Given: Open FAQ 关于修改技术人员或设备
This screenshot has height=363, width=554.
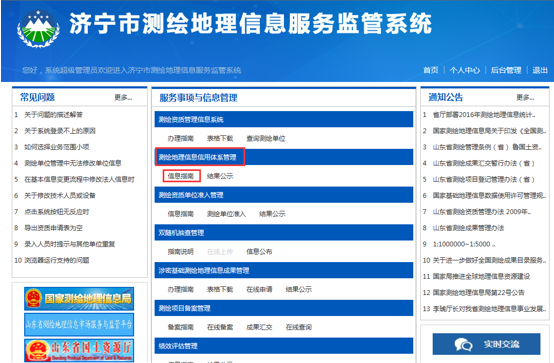Looking at the screenshot, I should tap(60, 195).
